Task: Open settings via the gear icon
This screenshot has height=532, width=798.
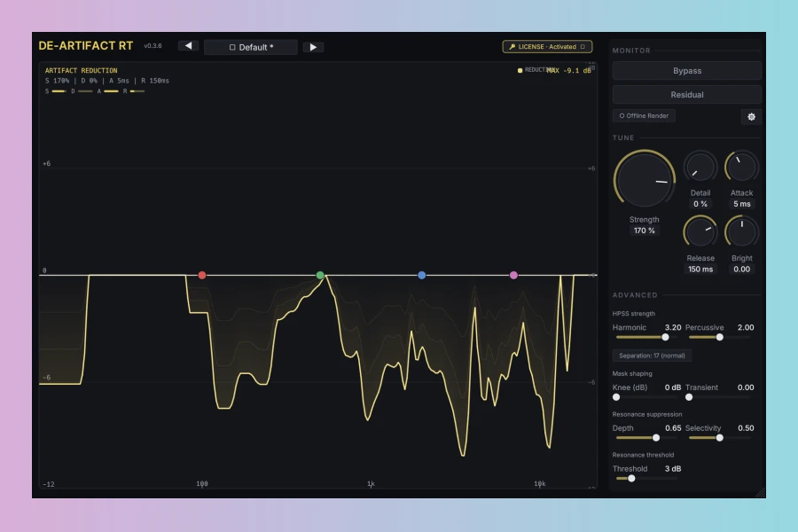Action: coord(751,116)
